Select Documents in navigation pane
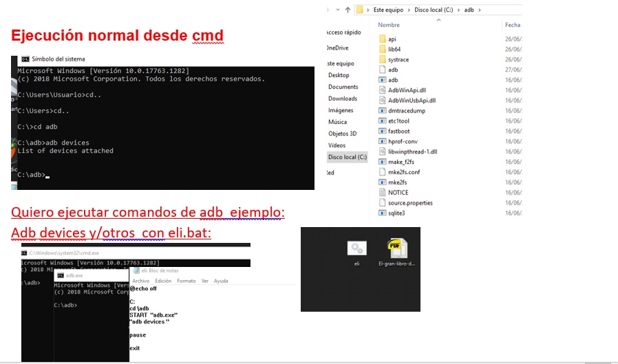Image resolution: width=618 pixels, height=364 pixels. [343, 87]
